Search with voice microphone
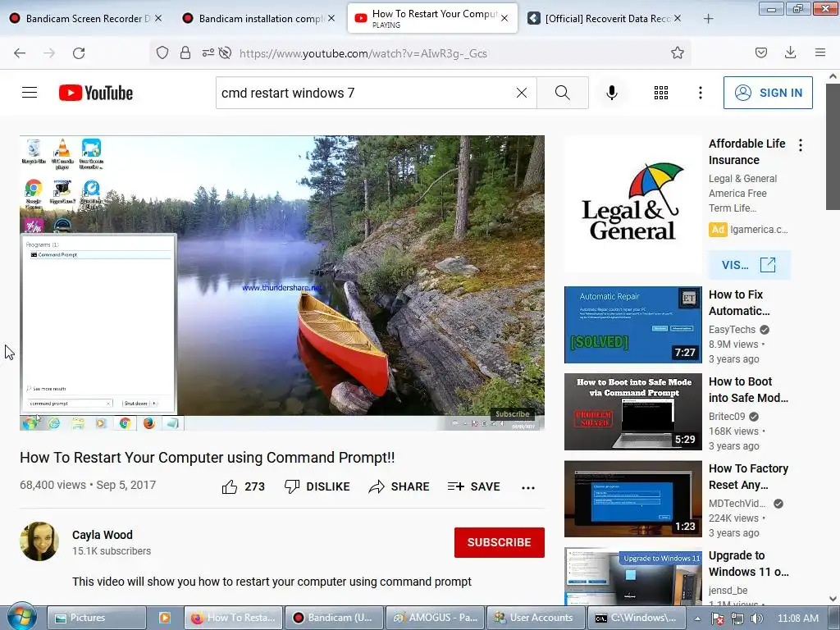 click(612, 93)
